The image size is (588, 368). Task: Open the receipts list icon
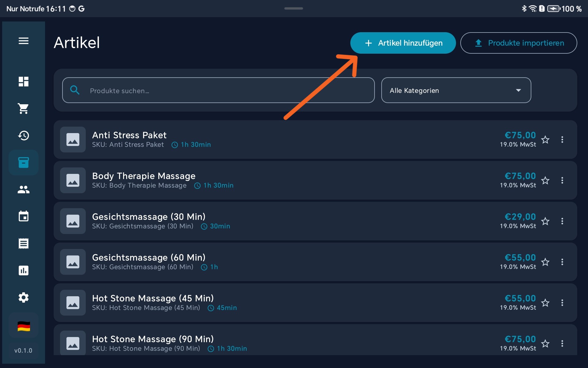tap(24, 243)
